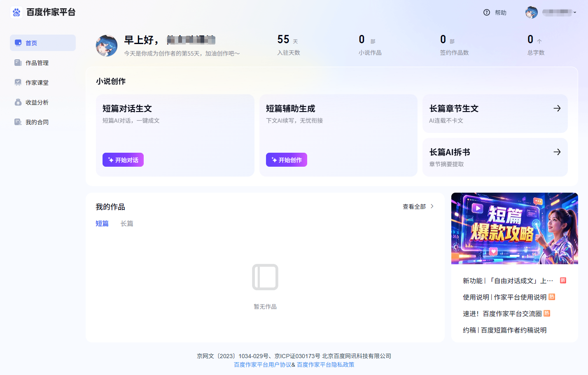Image resolution: width=588 pixels, height=375 pixels.
Task: Open 作品管理 in the sidebar
Action: [43, 63]
